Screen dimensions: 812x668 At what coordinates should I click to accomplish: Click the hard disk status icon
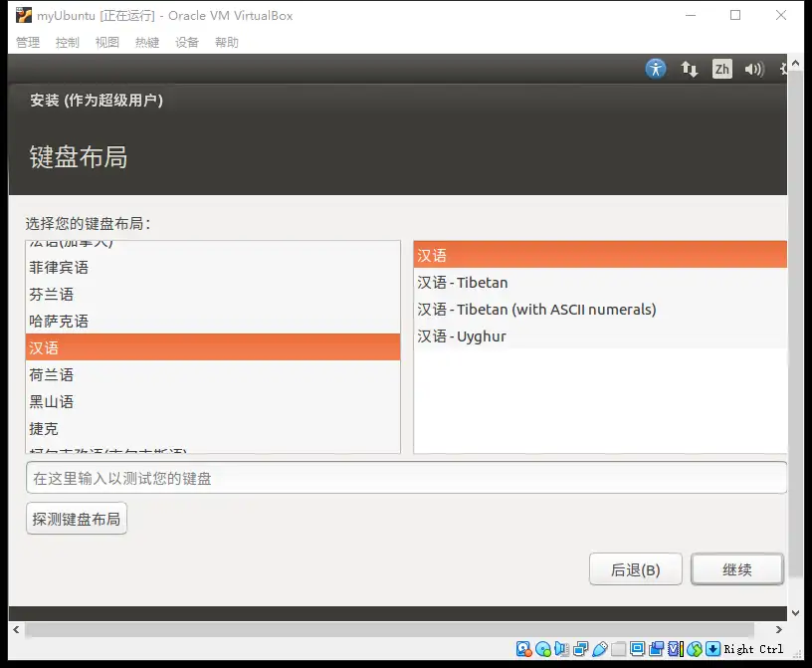tap(524, 649)
